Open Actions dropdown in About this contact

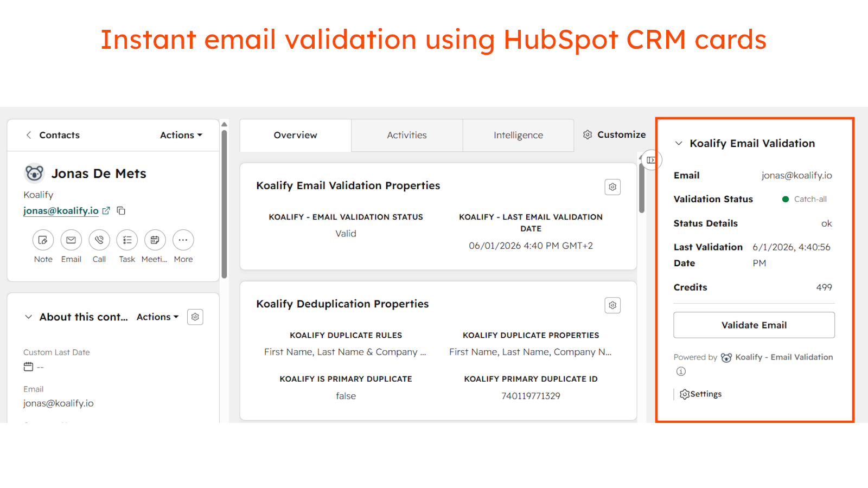pos(157,317)
